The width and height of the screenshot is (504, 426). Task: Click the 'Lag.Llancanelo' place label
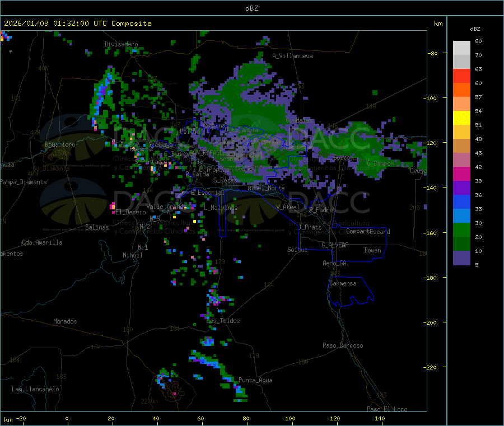(x=35, y=389)
